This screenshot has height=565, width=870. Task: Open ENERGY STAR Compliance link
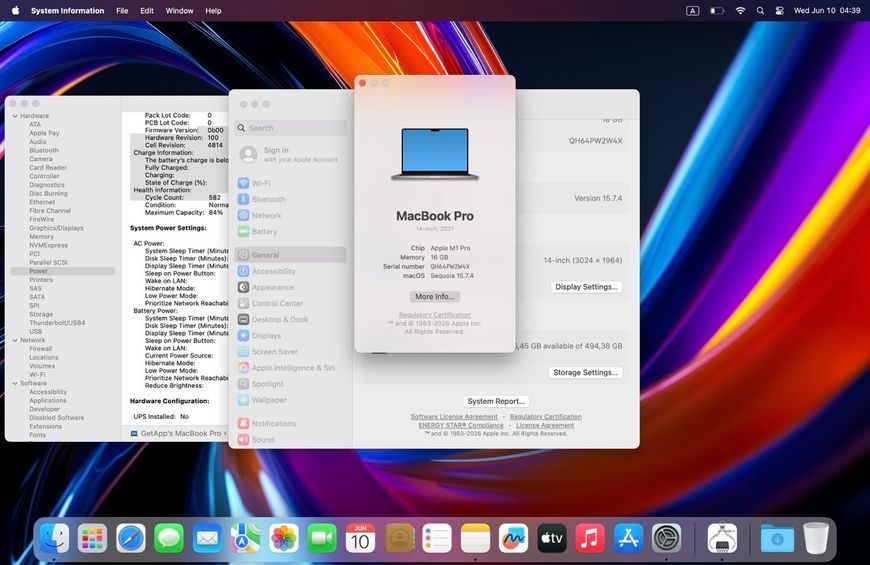pyautogui.click(x=461, y=425)
